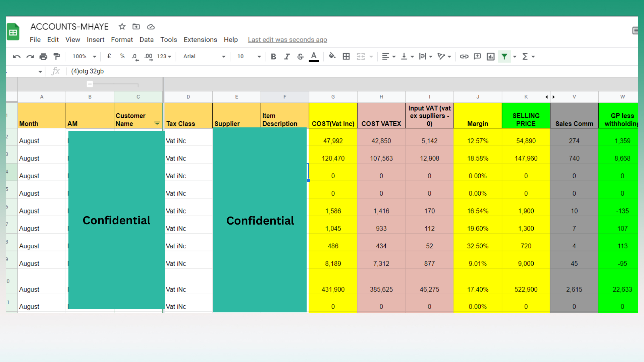Toggle italic text style
Screen dimensions: 644x362
coord(287,56)
